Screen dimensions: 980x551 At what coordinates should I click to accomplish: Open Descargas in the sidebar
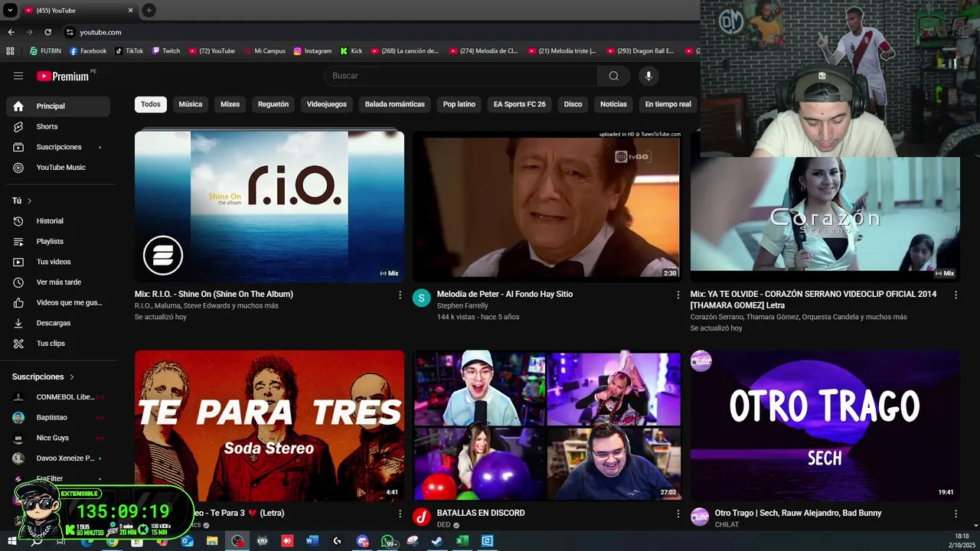pyautogui.click(x=58, y=323)
